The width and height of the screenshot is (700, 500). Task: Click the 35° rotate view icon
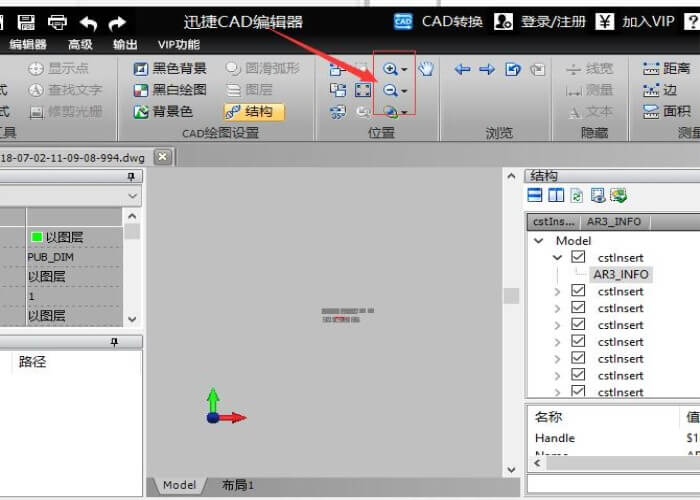pos(338,112)
